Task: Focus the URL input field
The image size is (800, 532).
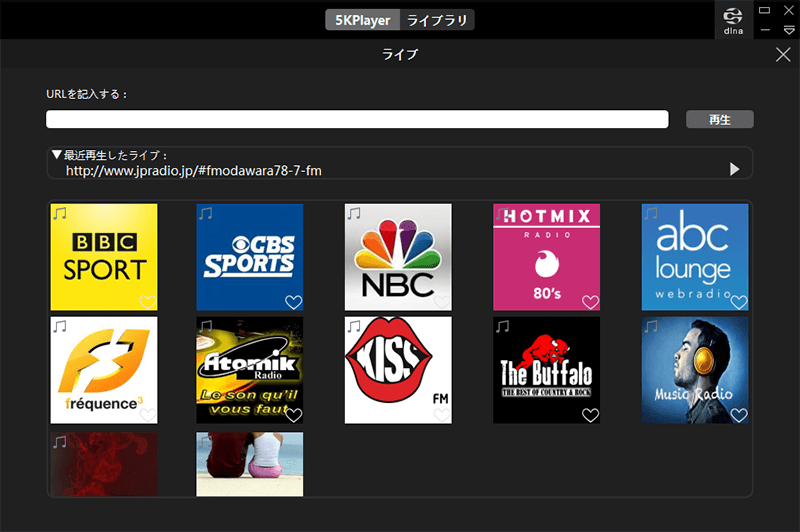Action: (357, 119)
